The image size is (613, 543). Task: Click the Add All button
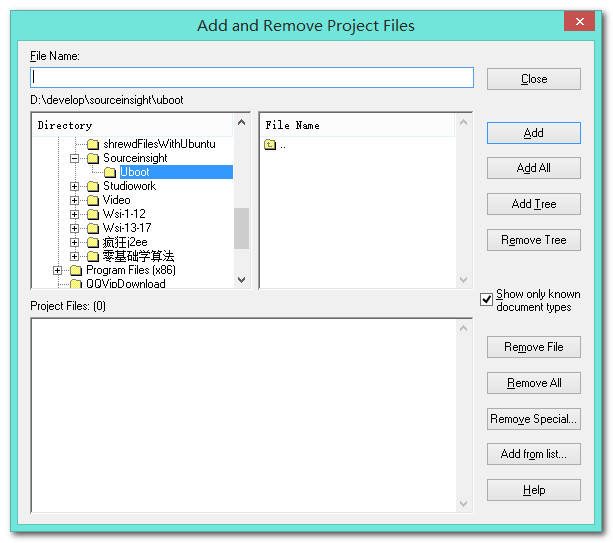click(533, 168)
